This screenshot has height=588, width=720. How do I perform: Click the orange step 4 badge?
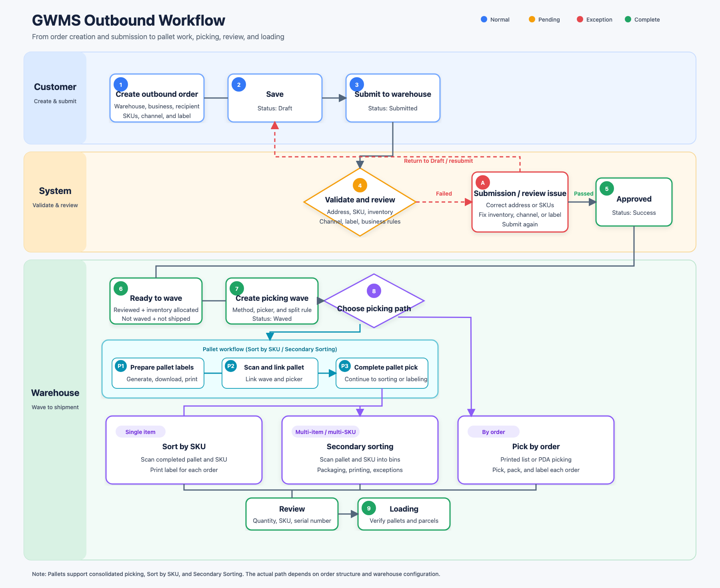click(x=360, y=186)
